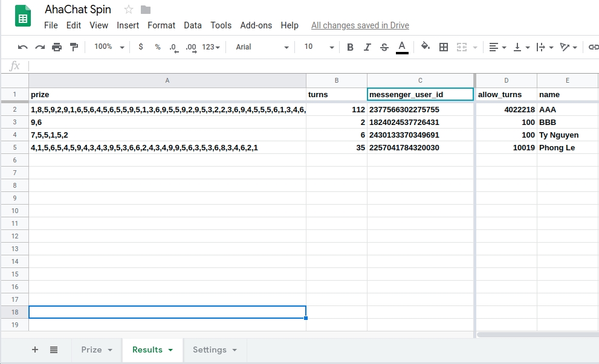Screen dimensions: 599x364
Task: Add a new sheet with plus button
Action: click(35, 350)
